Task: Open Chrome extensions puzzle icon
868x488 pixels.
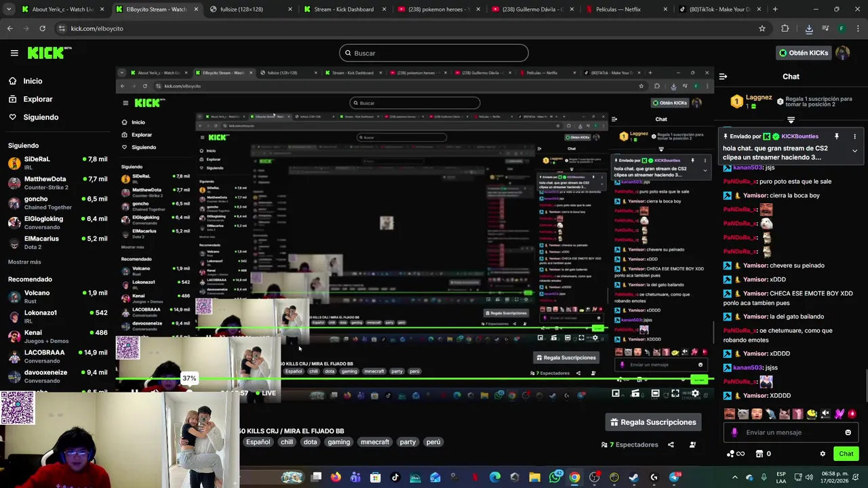Action: [x=785, y=28]
